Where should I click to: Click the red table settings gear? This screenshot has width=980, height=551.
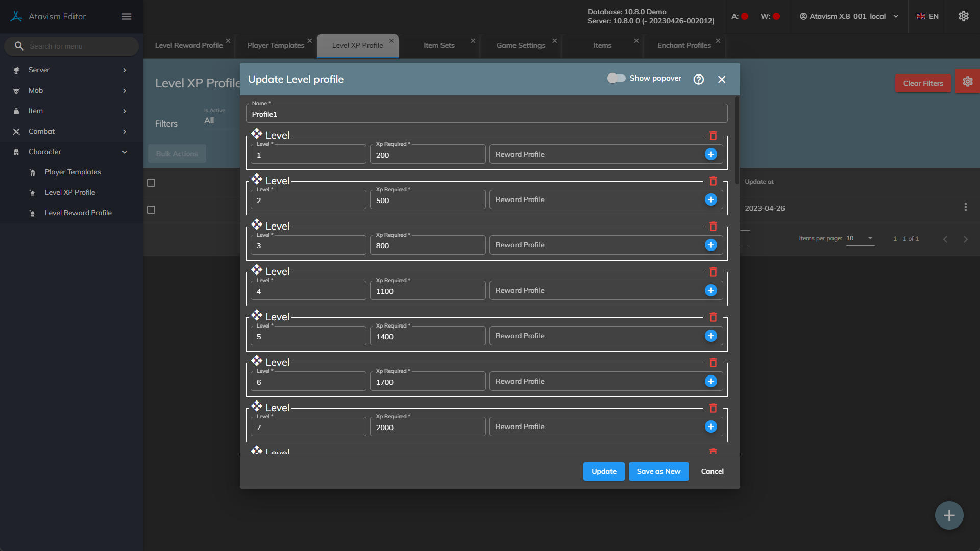[967, 82]
